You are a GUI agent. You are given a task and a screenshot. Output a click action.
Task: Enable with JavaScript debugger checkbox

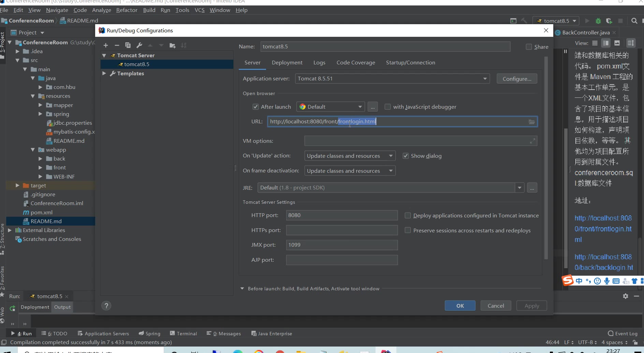387,107
